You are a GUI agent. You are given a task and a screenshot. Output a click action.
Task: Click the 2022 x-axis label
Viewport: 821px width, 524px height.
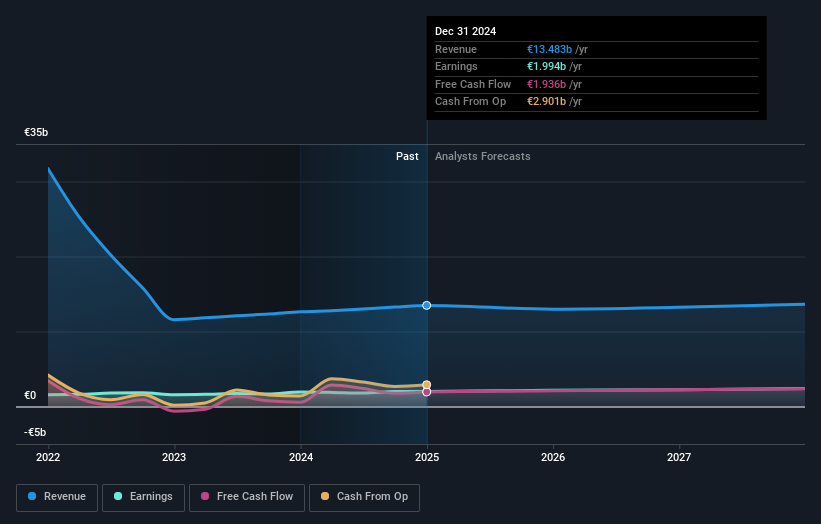tap(48, 457)
